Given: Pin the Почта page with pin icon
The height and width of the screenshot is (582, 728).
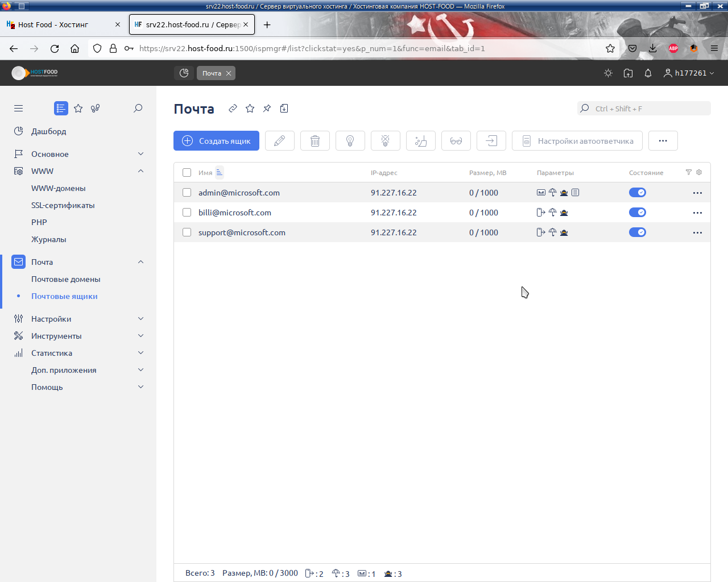Looking at the screenshot, I should (x=267, y=109).
